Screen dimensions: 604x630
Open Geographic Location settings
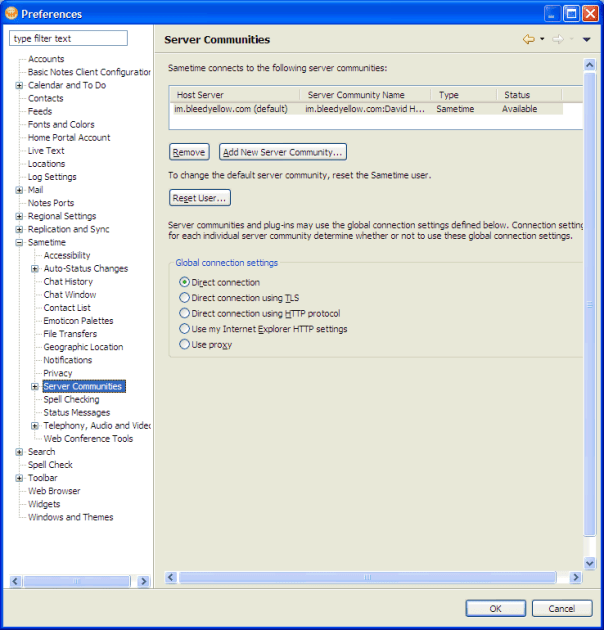point(83,347)
